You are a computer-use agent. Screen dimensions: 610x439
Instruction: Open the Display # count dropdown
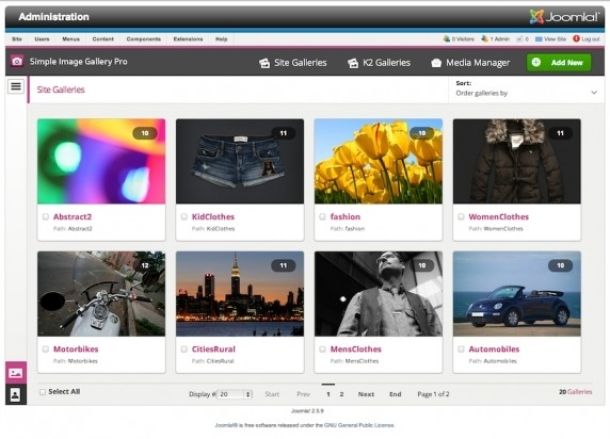(235, 394)
